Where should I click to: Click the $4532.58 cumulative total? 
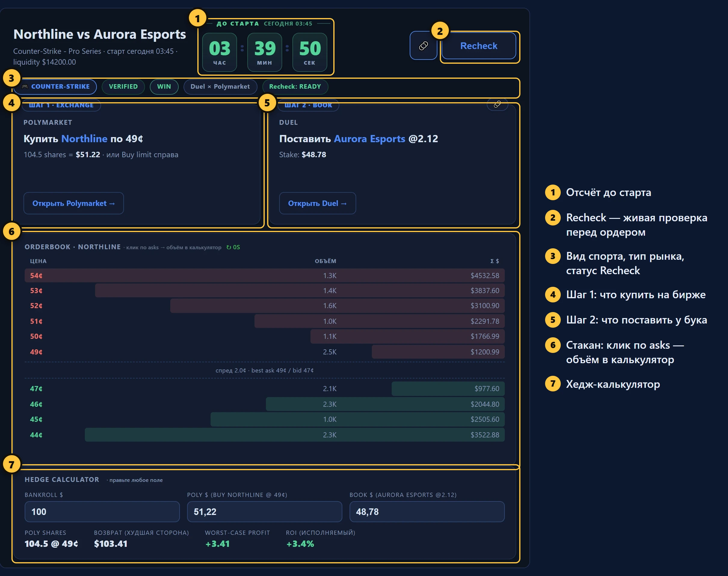[485, 275]
